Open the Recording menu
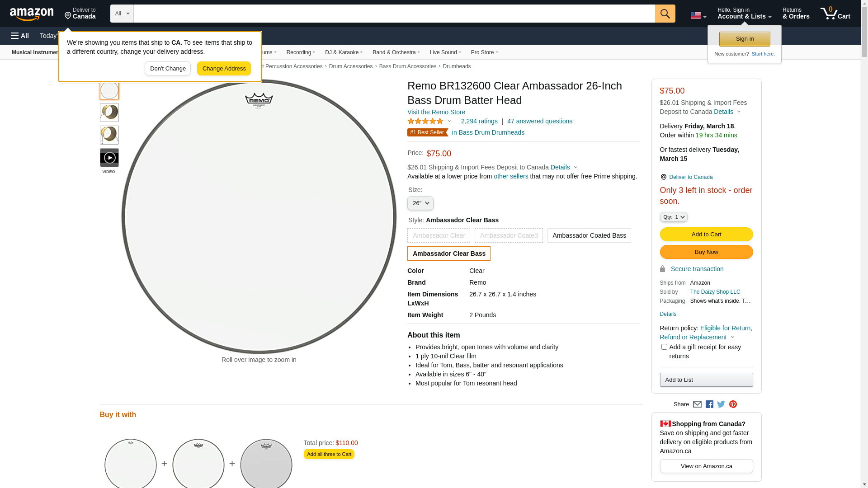Screen dimensions: 868x488 (301, 52)
